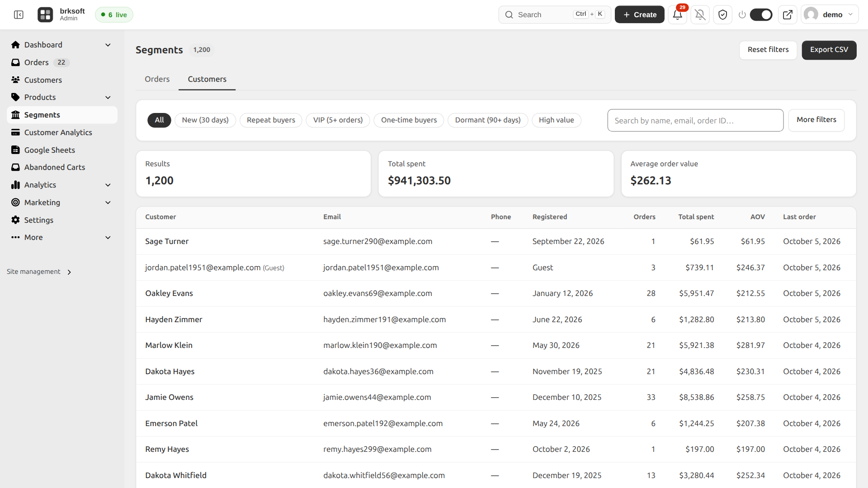868x488 pixels.
Task: Click the Analytics bar chart icon
Action: 15,185
